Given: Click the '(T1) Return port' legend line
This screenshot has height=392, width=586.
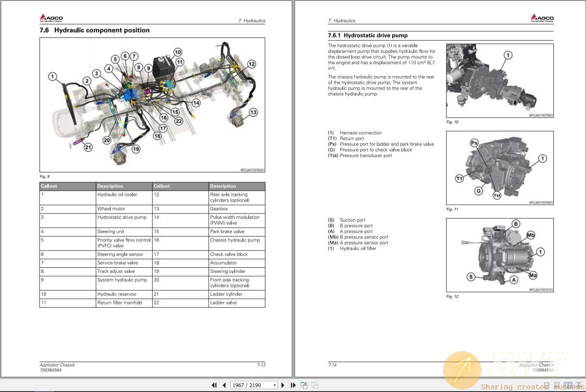Looking at the screenshot, I should (346, 139).
